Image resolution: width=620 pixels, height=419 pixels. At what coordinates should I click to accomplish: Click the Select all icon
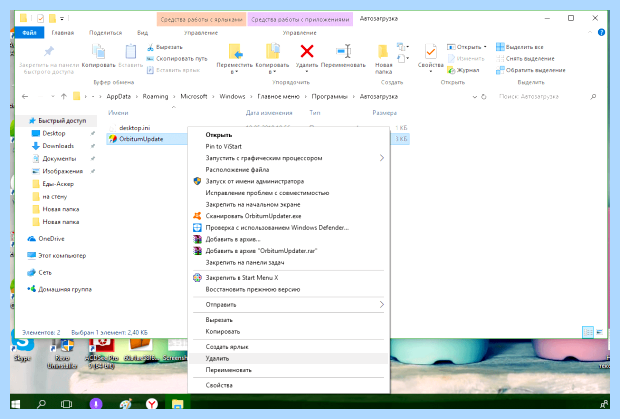tap(500, 47)
